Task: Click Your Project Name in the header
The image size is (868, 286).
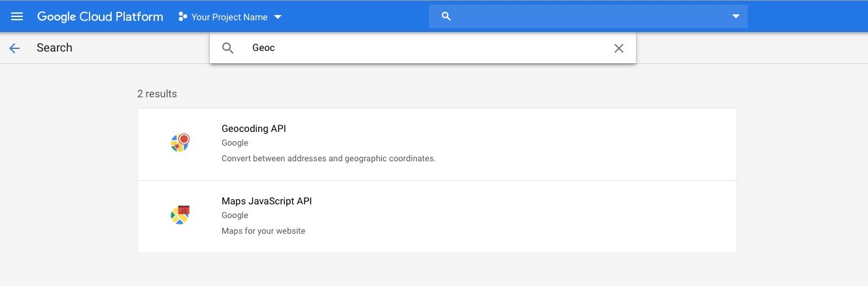Action: tap(229, 17)
